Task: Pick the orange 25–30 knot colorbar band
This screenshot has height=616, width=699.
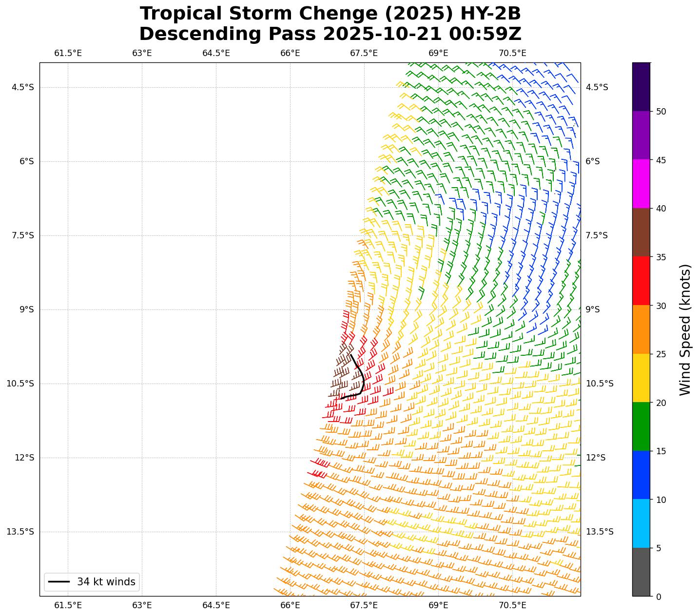Action: tap(641, 329)
